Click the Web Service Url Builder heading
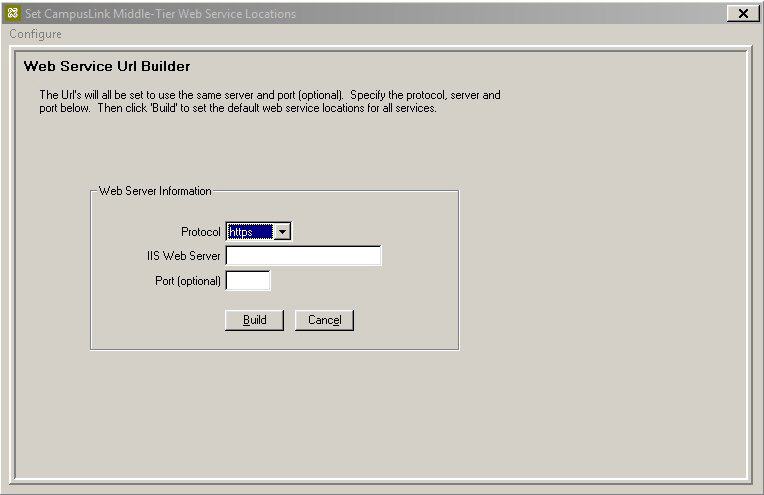 click(x=107, y=66)
